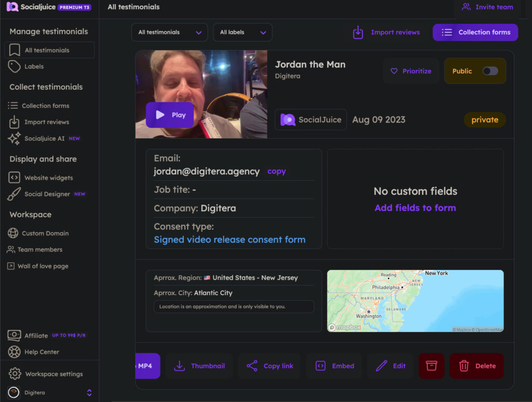Click the Prioritize heart button
The height and width of the screenshot is (402, 532).
click(411, 71)
